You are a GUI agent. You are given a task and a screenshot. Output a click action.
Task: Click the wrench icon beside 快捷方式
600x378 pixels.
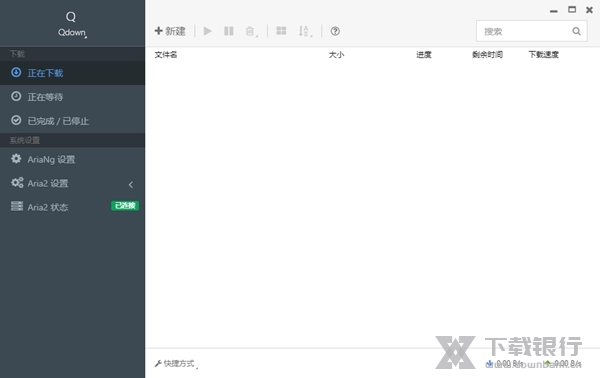click(x=158, y=363)
